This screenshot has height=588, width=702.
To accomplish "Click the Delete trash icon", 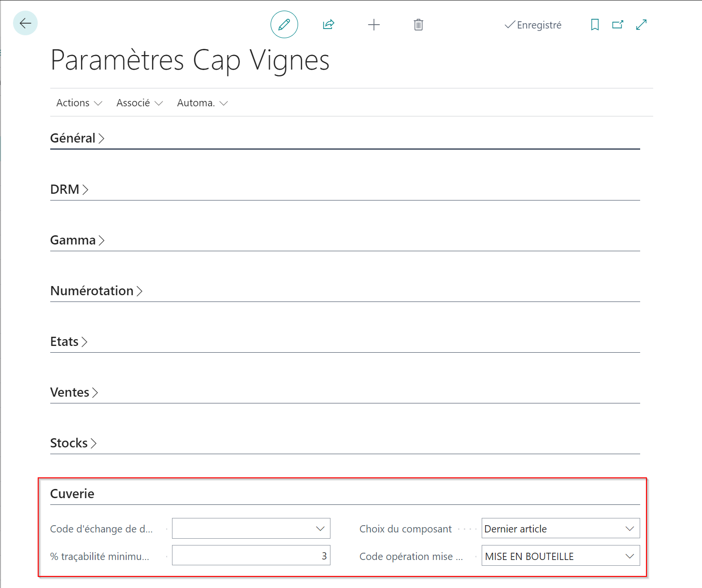I will click(418, 24).
